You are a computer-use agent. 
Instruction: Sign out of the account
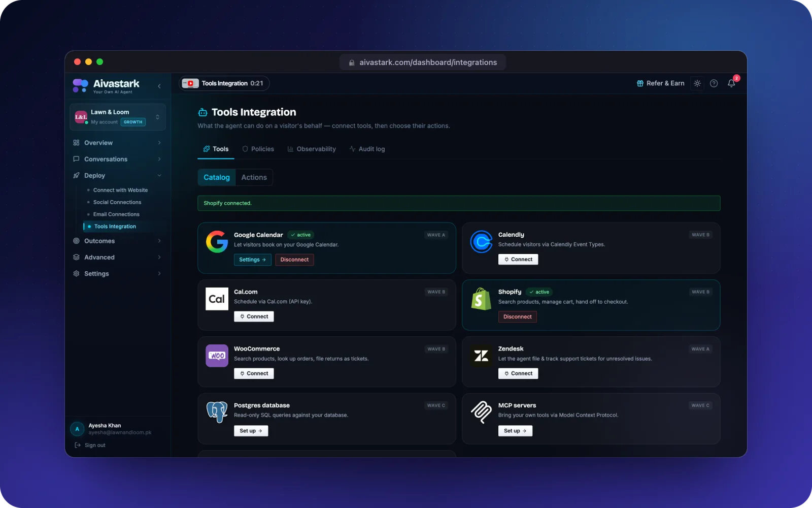pyautogui.click(x=90, y=445)
